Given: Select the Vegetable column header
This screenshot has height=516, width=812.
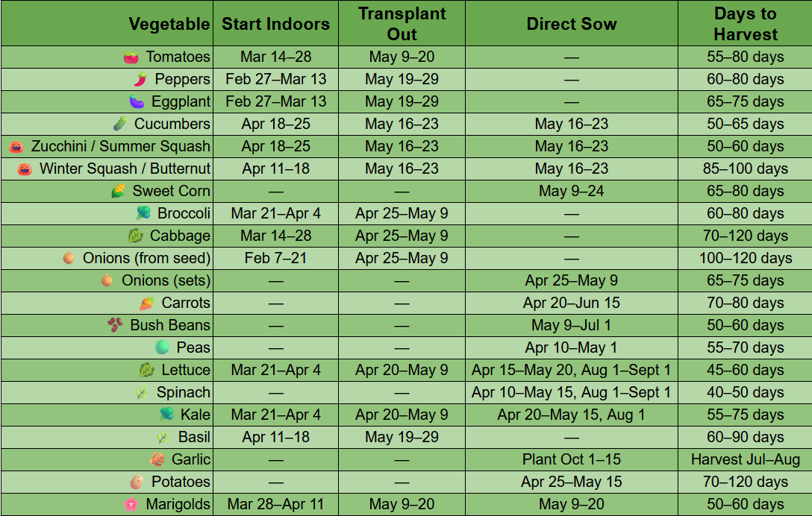Looking at the screenshot, I should pos(107,23).
